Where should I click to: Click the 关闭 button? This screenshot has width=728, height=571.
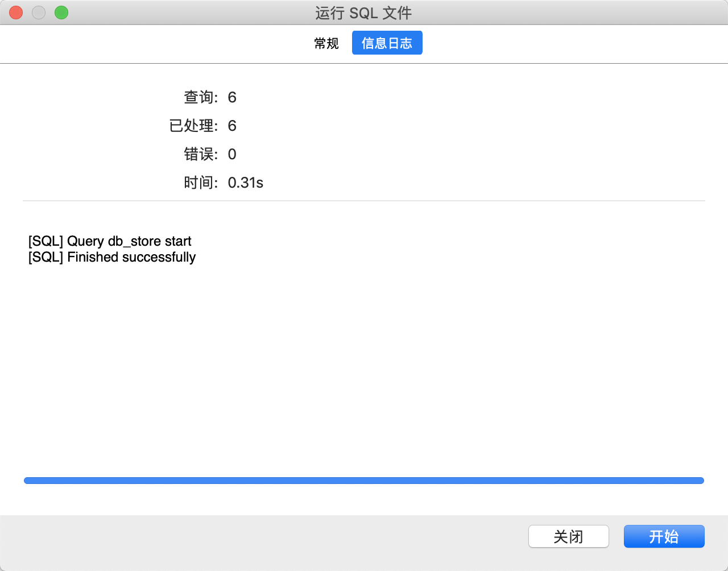click(x=569, y=536)
